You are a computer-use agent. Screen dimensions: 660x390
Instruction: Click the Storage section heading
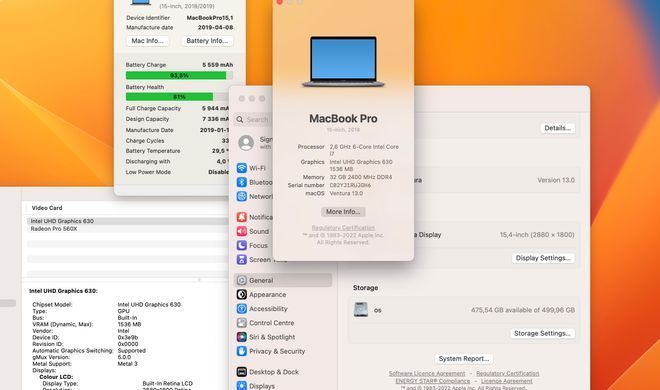(x=365, y=288)
